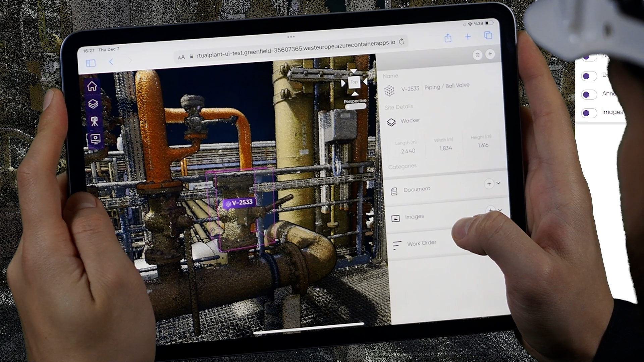644x362 pixels.
Task: Open the three-dot multitasking menu at top
Action: (x=291, y=37)
